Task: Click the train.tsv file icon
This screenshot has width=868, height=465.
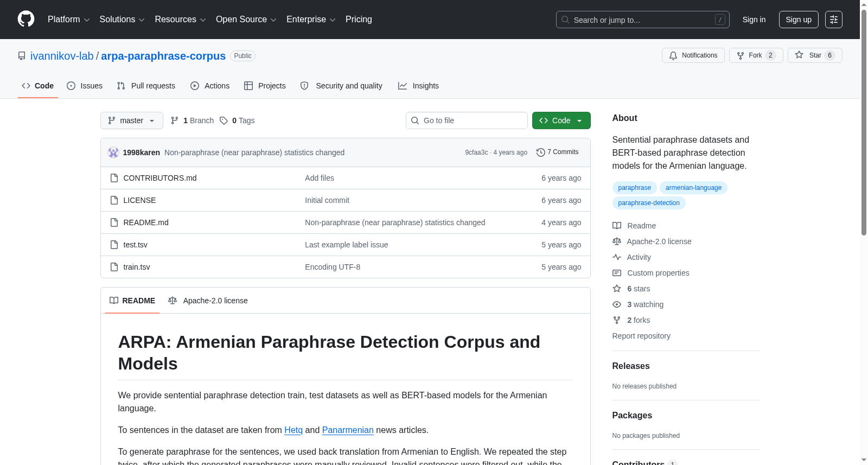Action: click(x=114, y=267)
